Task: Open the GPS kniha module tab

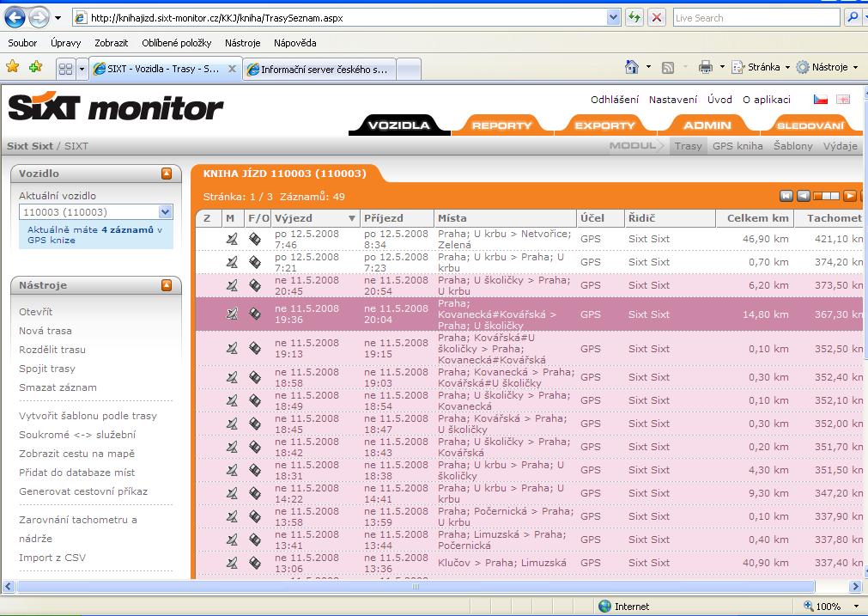Action: (x=737, y=146)
